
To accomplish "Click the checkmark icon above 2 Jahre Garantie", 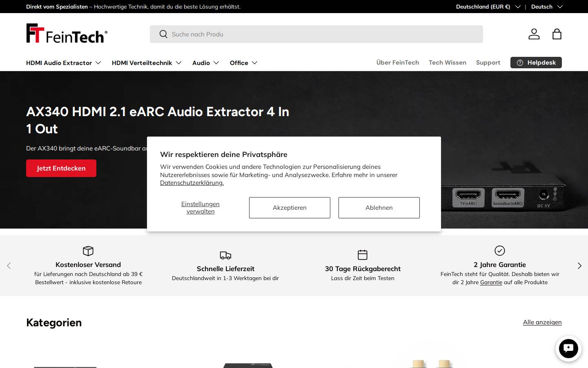I will [x=500, y=251].
